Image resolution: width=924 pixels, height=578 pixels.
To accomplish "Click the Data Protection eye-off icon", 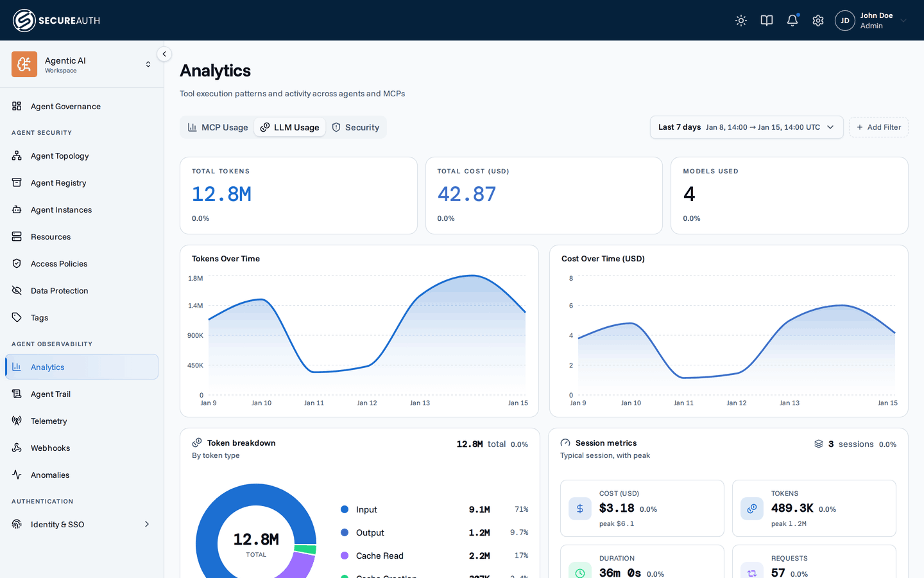I will pyautogui.click(x=17, y=290).
